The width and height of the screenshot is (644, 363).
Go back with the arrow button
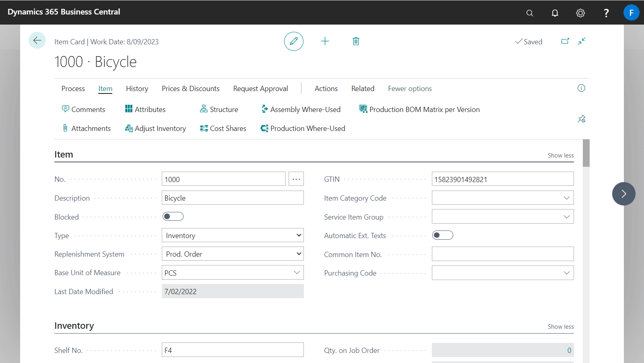(x=37, y=40)
